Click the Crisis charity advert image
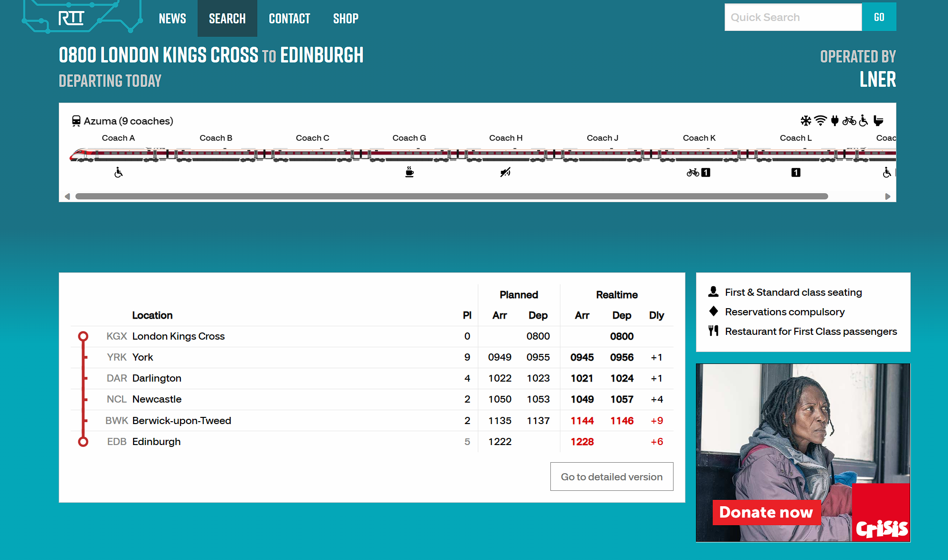Screen dimensions: 948x560 point(803,453)
